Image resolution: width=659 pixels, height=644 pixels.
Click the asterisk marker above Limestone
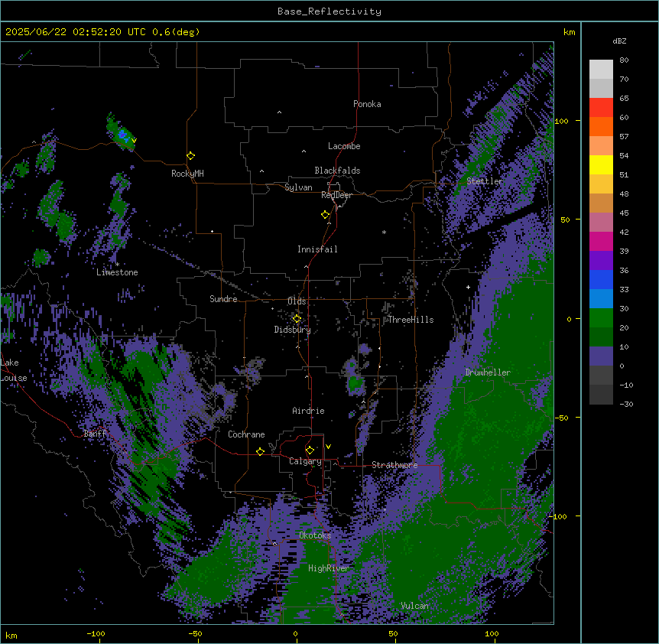tap(117, 265)
